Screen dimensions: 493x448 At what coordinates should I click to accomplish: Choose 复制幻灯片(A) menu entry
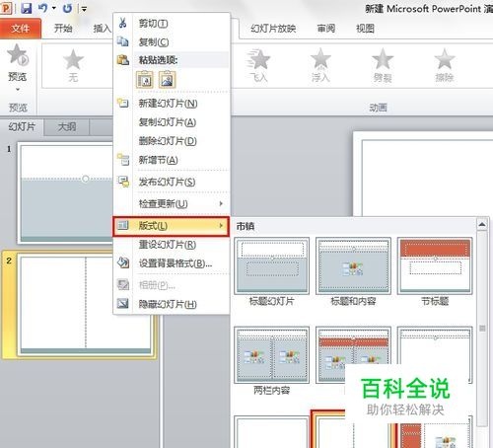tap(171, 122)
